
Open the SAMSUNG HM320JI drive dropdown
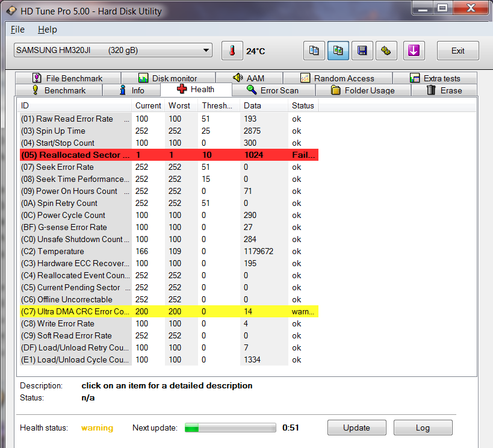point(113,51)
